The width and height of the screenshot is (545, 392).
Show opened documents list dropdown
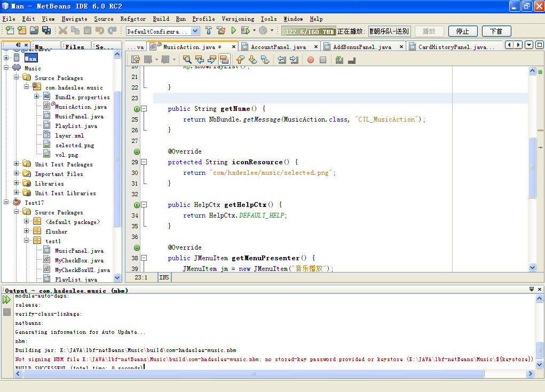coord(529,45)
